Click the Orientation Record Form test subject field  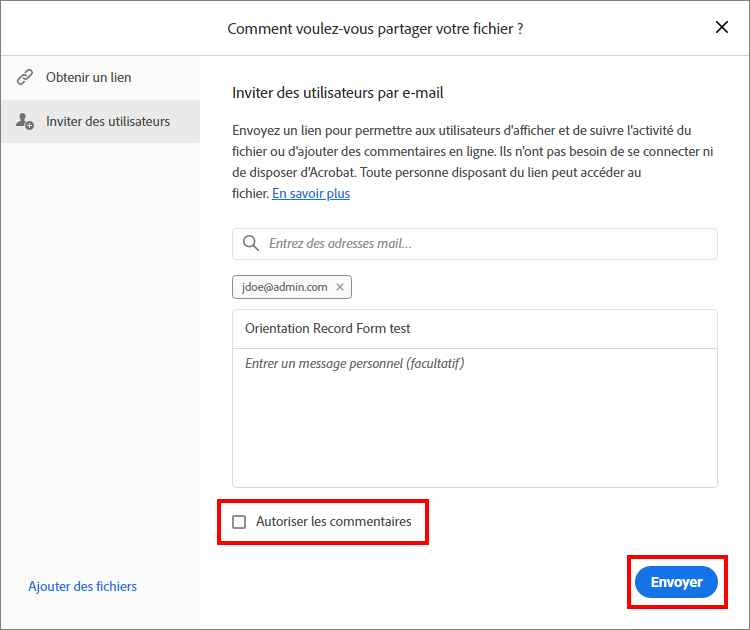tap(475, 329)
